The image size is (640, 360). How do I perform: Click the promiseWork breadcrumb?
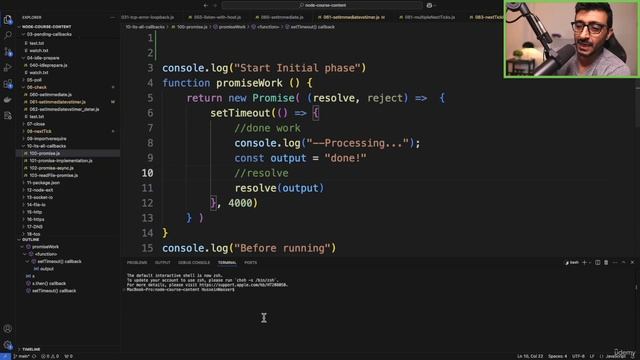pyautogui.click(x=232, y=27)
